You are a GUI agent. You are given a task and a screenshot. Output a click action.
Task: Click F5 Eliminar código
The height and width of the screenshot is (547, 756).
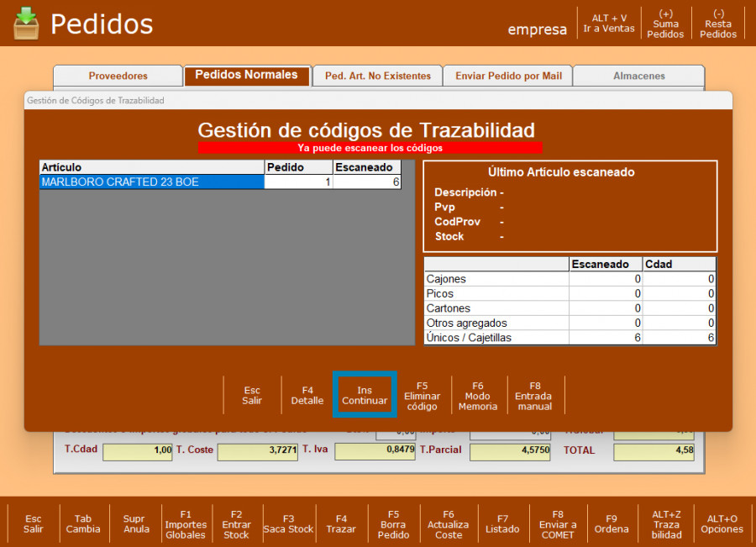click(422, 396)
